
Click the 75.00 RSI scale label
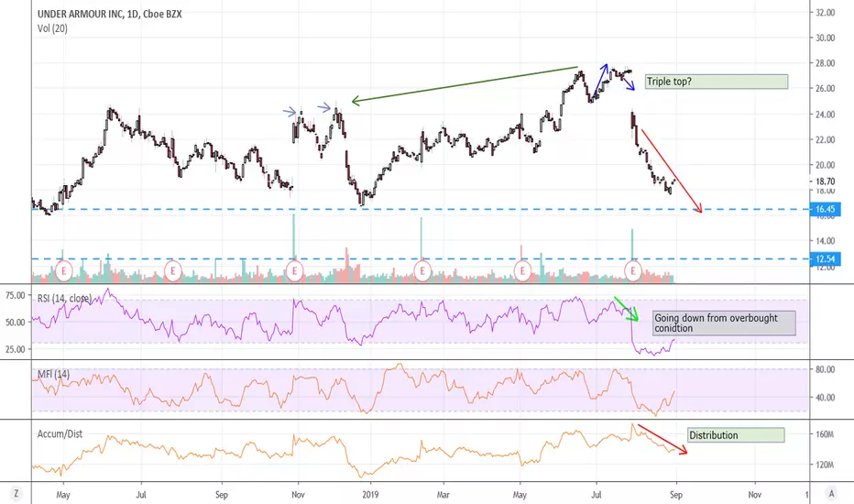tap(16, 295)
